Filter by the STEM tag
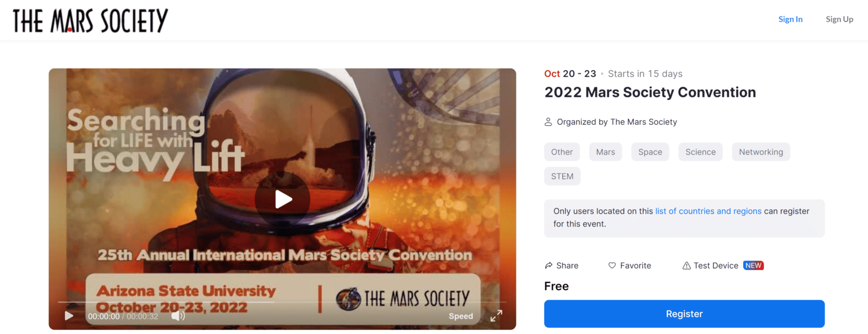The width and height of the screenshot is (868, 334). (x=562, y=176)
